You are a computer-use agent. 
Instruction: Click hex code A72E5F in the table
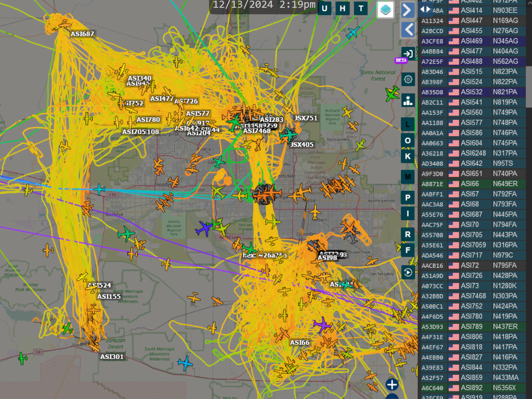pos(432,62)
